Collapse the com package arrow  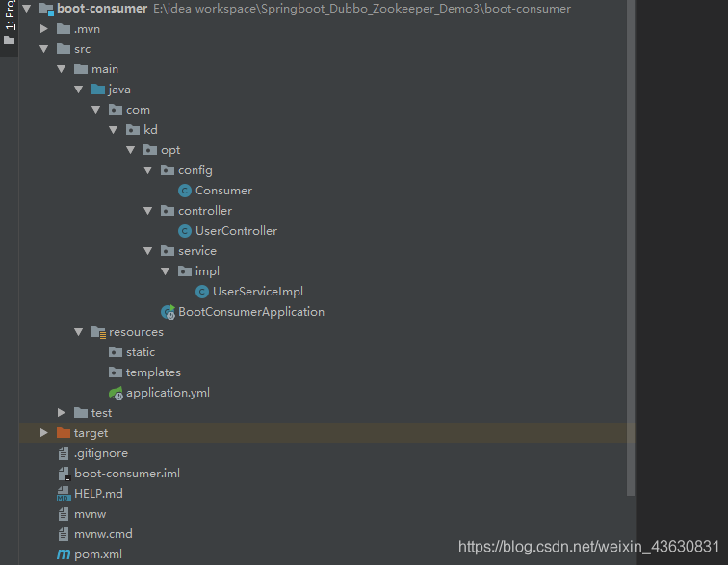tap(96, 110)
